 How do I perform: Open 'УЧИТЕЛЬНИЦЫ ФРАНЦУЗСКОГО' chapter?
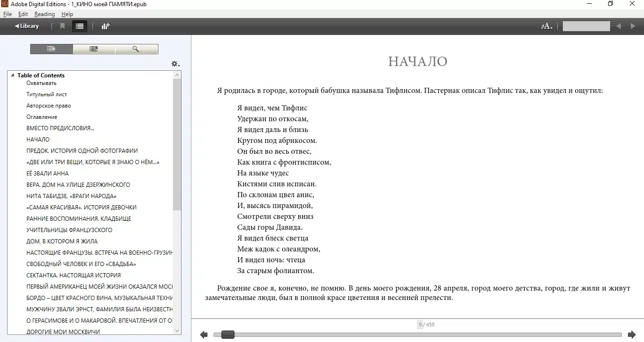point(69,230)
